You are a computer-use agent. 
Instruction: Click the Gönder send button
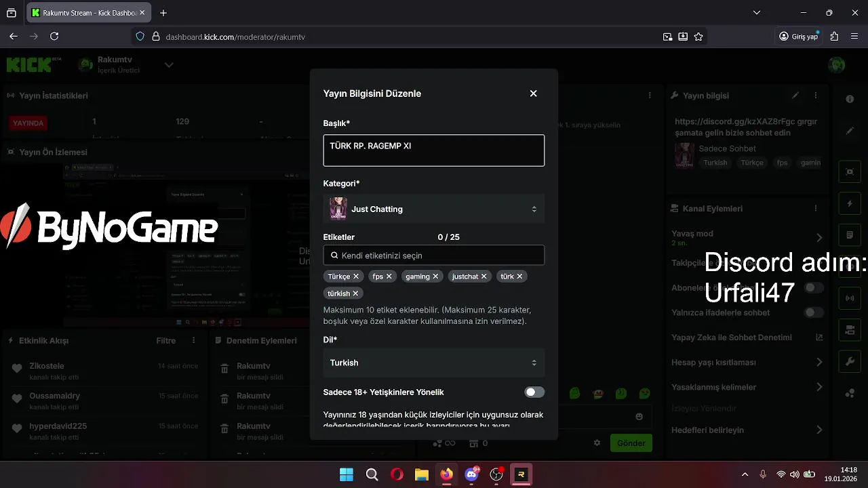click(631, 443)
